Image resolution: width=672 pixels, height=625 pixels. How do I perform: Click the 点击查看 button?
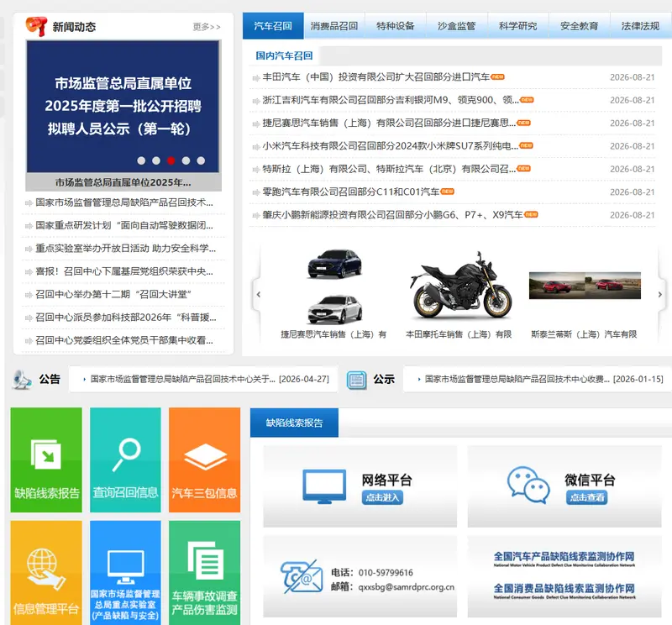point(586,497)
